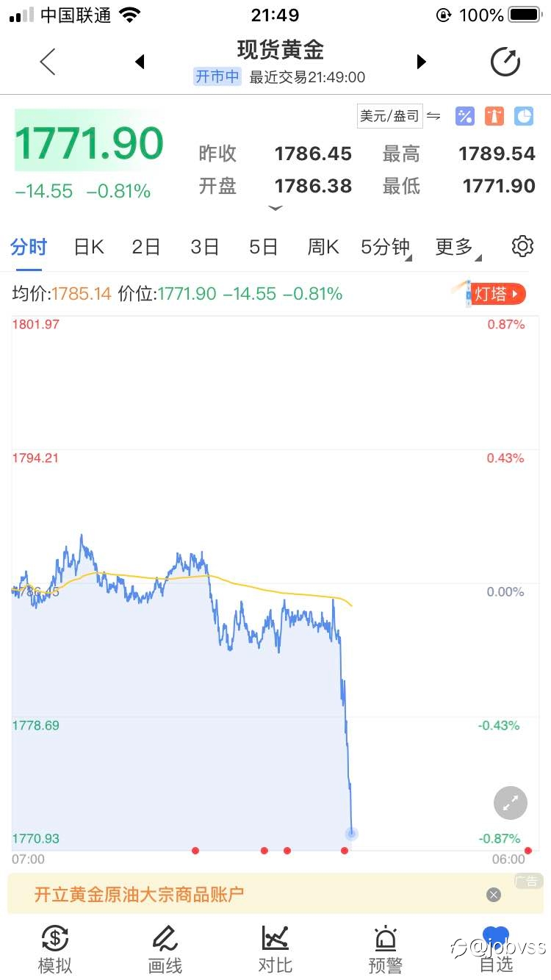The width and height of the screenshot is (551, 980).
Task: Tap the 灯塔 button
Action: [497, 294]
